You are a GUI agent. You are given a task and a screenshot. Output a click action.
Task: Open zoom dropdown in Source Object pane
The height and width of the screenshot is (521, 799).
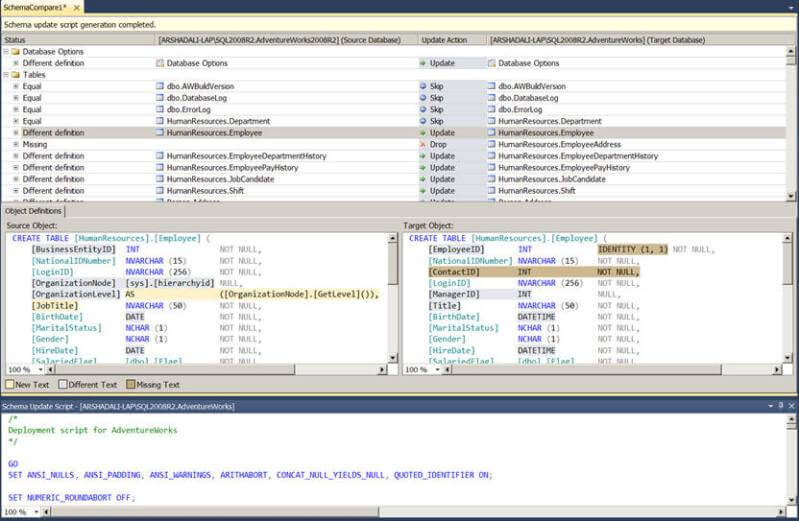point(40,370)
